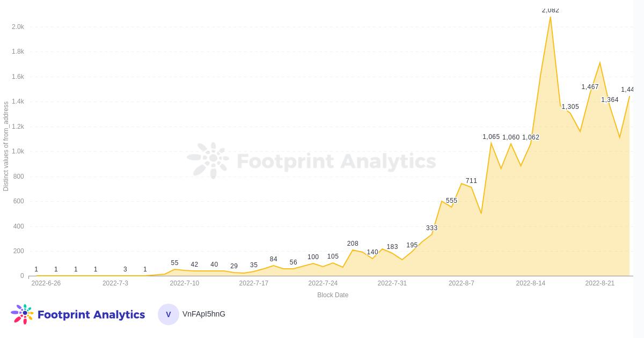
Task: Click the Distinct values of from_address axis title
Action: pyautogui.click(x=6, y=146)
